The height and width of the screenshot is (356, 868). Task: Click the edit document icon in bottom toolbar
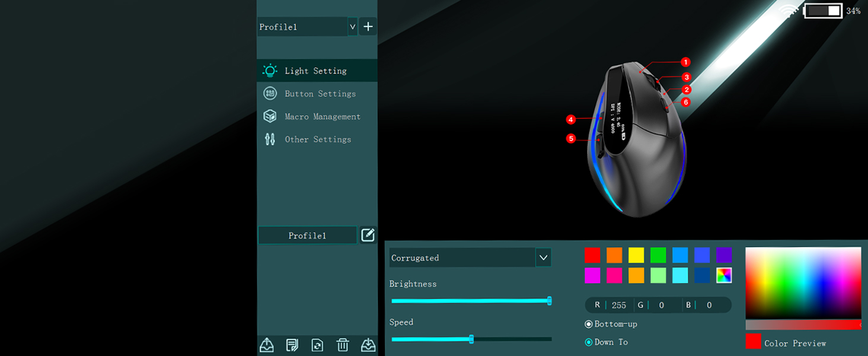(292, 345)
